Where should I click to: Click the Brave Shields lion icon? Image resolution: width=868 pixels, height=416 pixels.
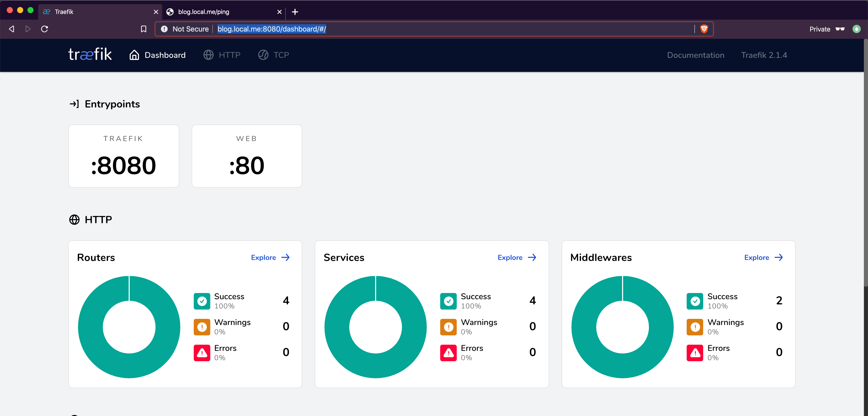[704, 29]
